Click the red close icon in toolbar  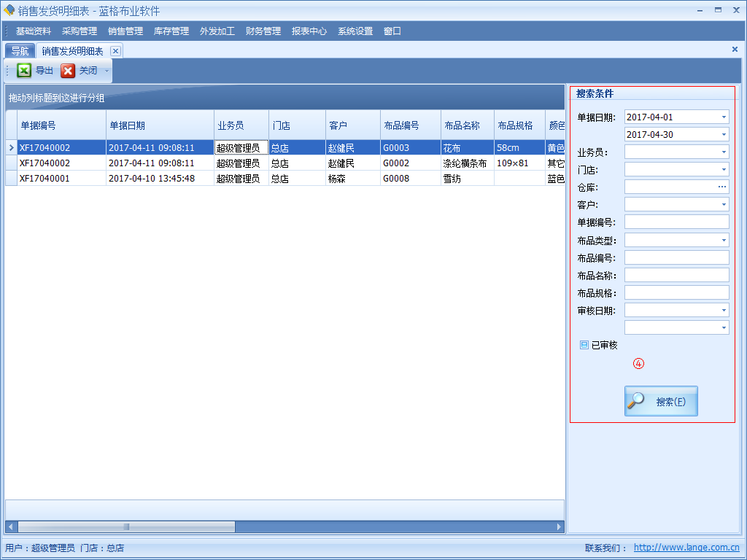[x=68, y=71]
